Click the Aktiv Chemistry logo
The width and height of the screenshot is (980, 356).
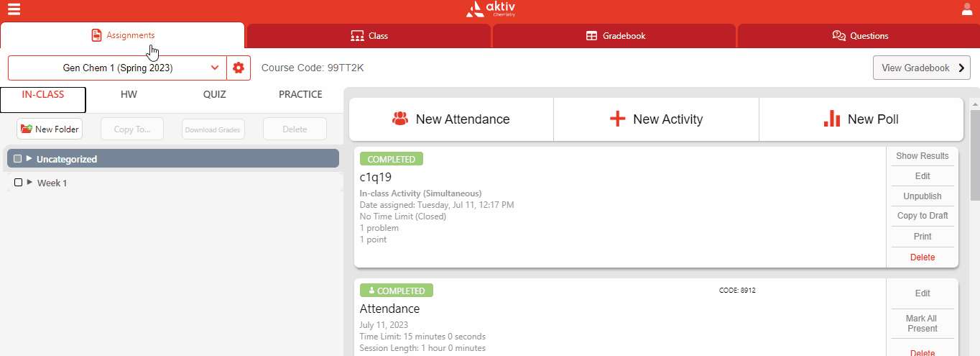490,9
